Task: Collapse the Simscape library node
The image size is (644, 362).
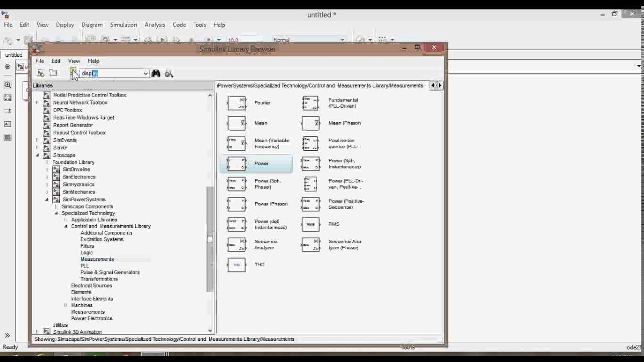Action: [x=37, y=155]
